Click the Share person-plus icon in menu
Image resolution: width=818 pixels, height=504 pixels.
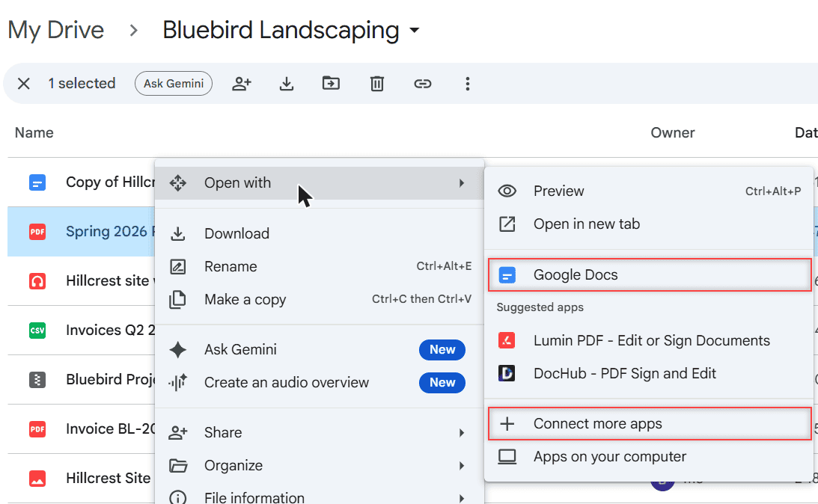(178, 433)
